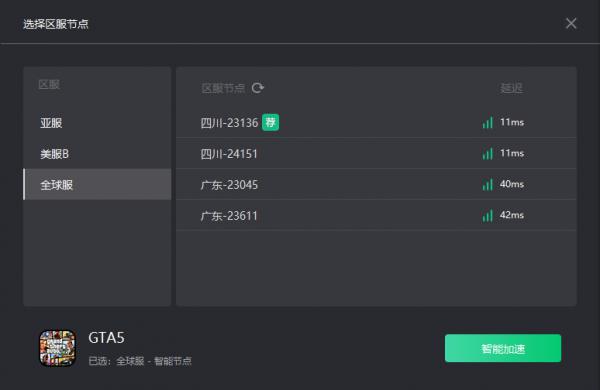Choose node 广东-23611
The image size is (600, 390).
coord(376,215)
